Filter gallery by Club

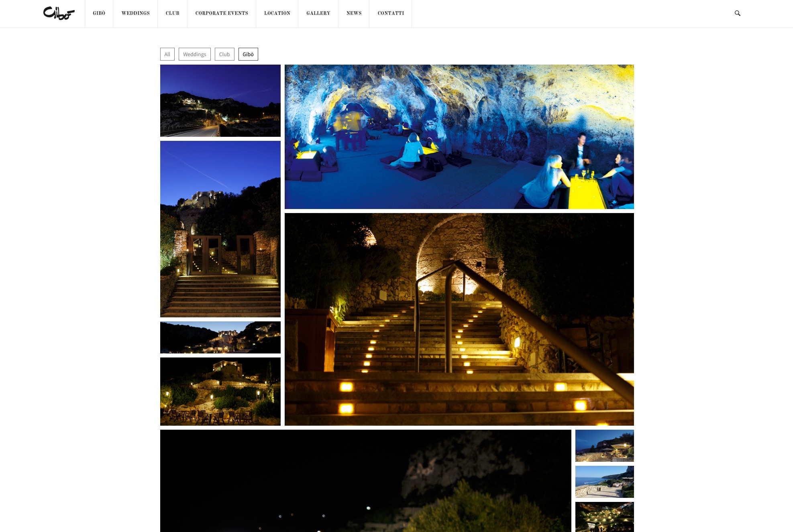[x=224, y=54]
